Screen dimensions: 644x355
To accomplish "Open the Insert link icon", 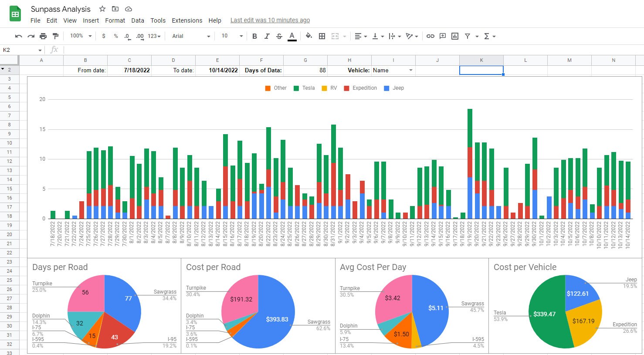I will tap(430, 36).
